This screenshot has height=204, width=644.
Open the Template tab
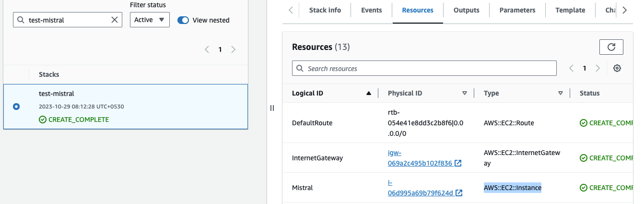pyautogui.click(x=570, y=10)
